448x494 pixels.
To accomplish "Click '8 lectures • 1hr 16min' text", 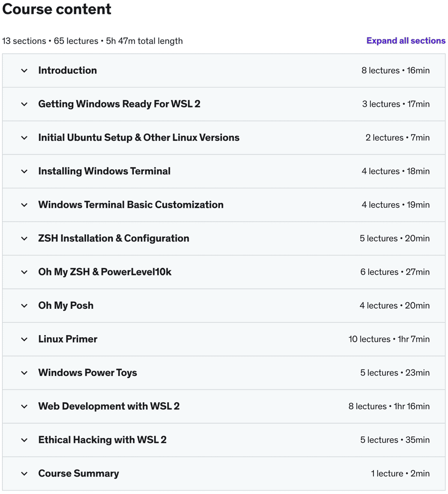I will (x=389, y=406).
